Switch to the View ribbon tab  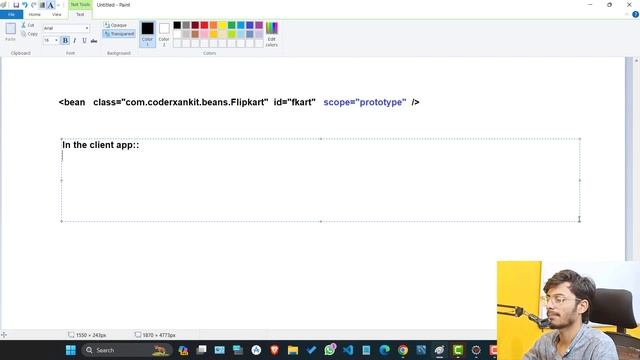point(56,15)
